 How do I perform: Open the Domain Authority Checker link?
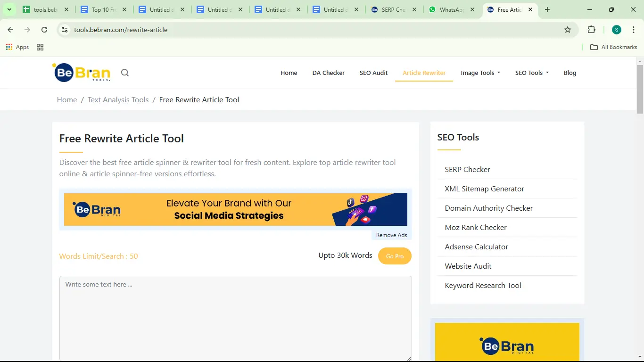pyautogui.click(x=488, y=208)
